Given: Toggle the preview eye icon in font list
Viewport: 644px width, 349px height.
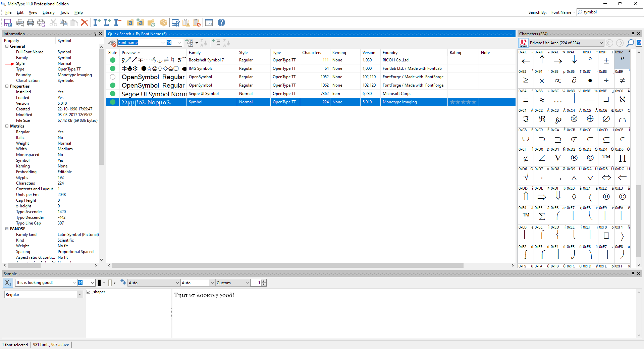Looking at the screenshot, I should tap(112, 43).
